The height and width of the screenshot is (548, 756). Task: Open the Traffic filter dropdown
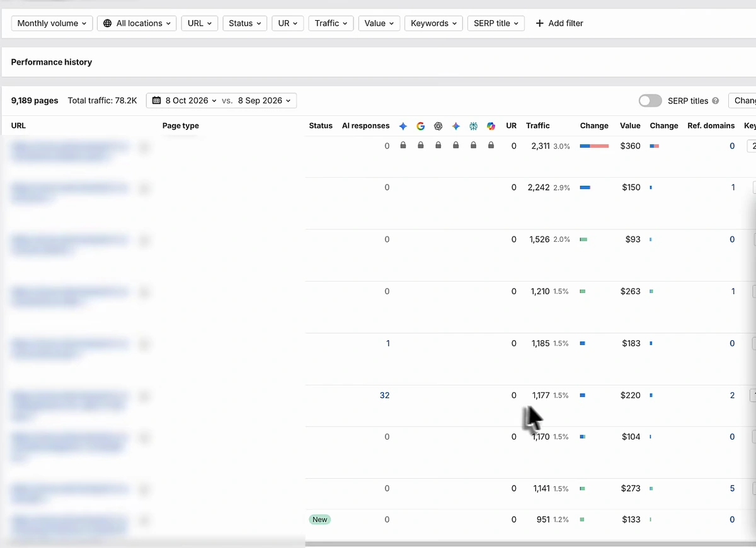[x=331, y=23]
